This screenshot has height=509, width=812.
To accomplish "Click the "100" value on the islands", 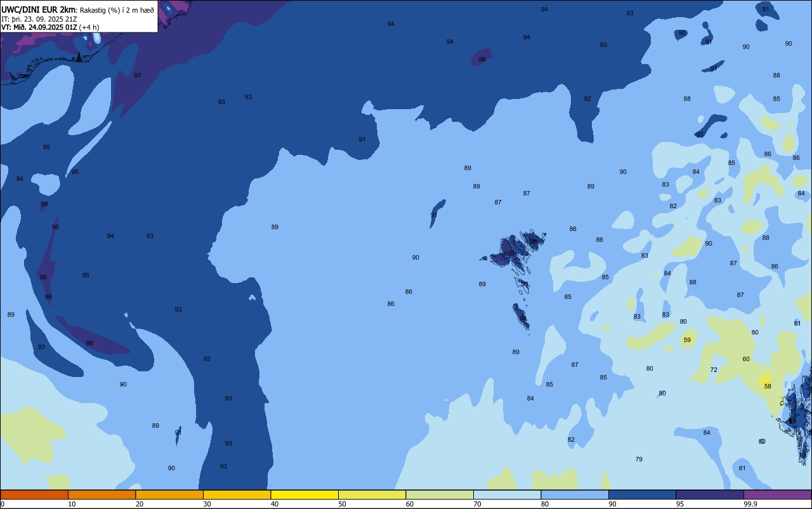I will (509, 254).
